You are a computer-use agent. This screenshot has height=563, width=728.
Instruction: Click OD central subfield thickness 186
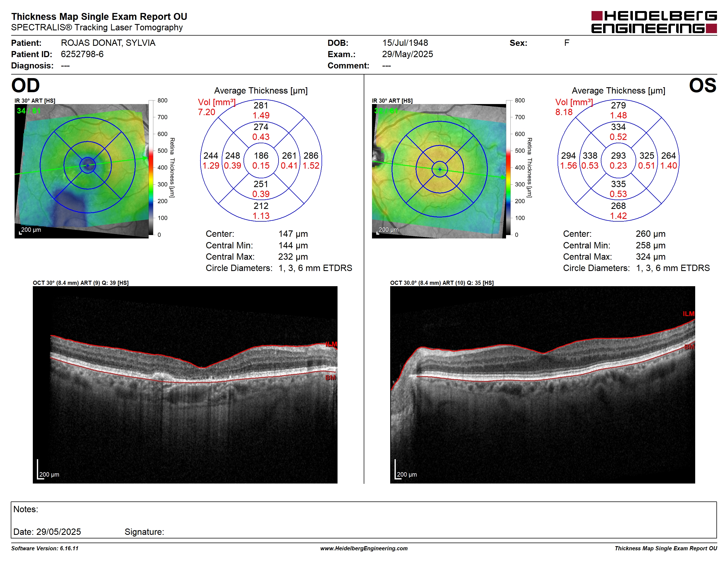click(x=261, y=156)
